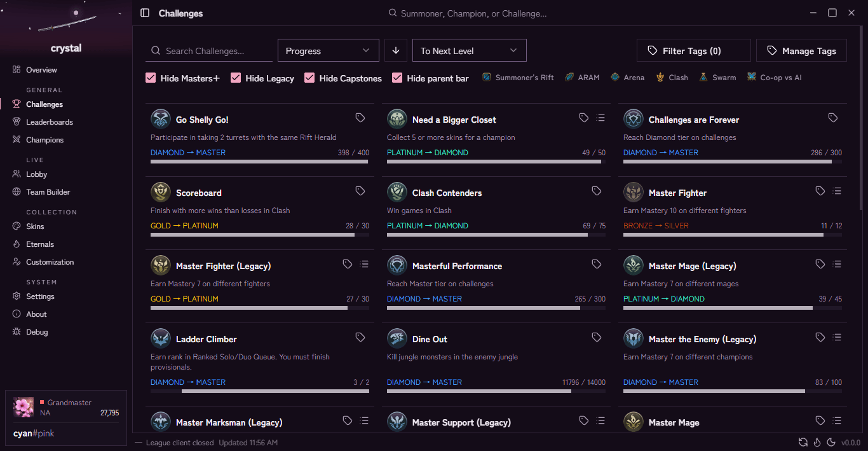Click the Go Shelly Go! challenge emblem
The height and width of the screenshot is (451, 868).
click(161, 119)
